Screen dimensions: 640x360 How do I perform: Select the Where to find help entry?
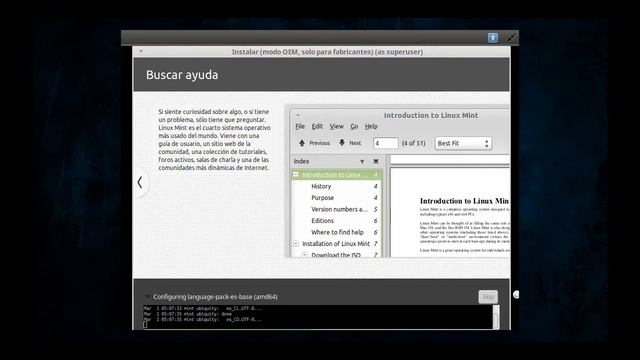pos(337,232)
